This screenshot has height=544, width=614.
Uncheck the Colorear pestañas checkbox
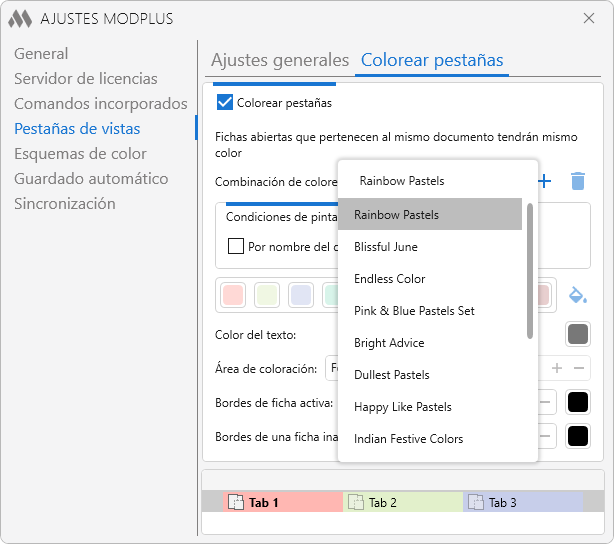pos(225,103)
